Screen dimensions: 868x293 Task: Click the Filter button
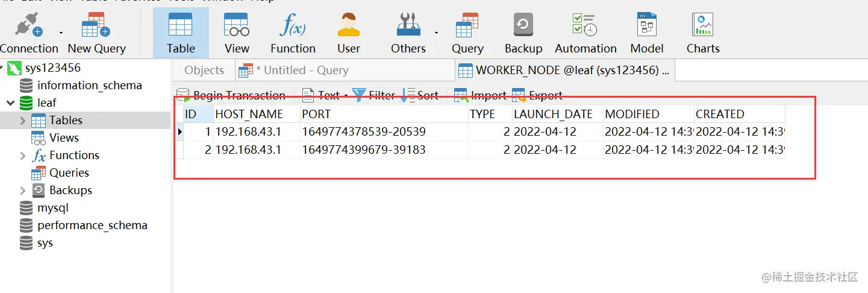coord(373,95)
